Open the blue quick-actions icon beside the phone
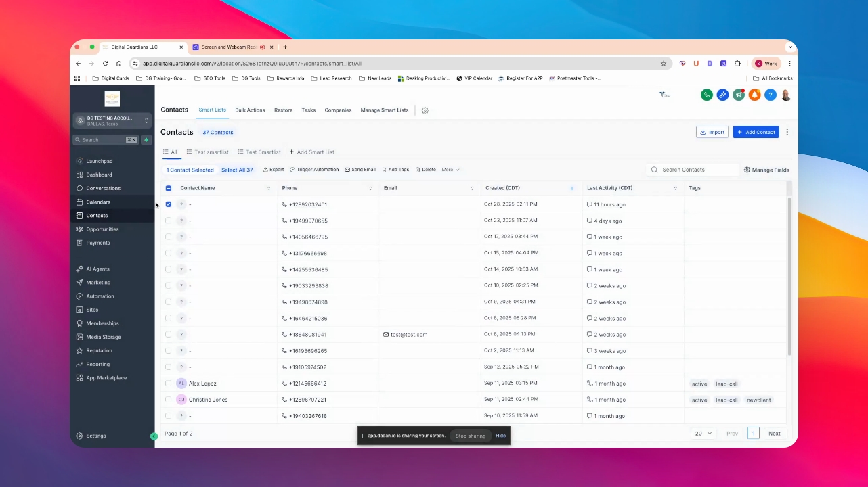Image resolution: width=868 pixels, height=487 pixels. point(722,95)
